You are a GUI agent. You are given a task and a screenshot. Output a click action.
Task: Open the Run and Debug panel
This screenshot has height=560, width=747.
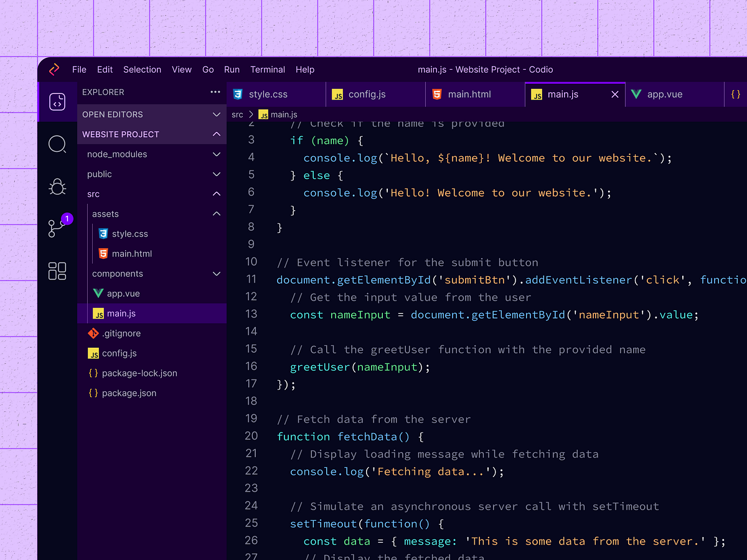click(57, 186)
